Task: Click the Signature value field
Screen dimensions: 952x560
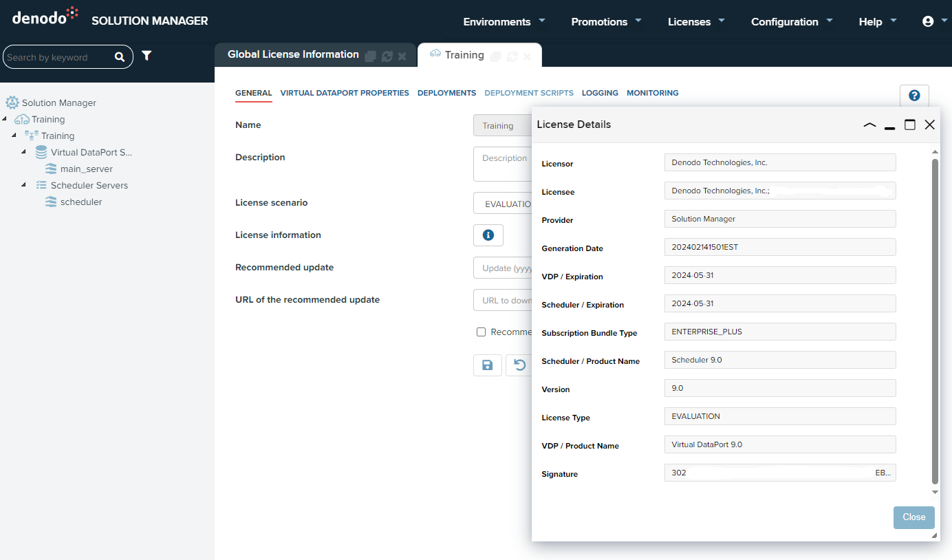Action: pos(780,473)
